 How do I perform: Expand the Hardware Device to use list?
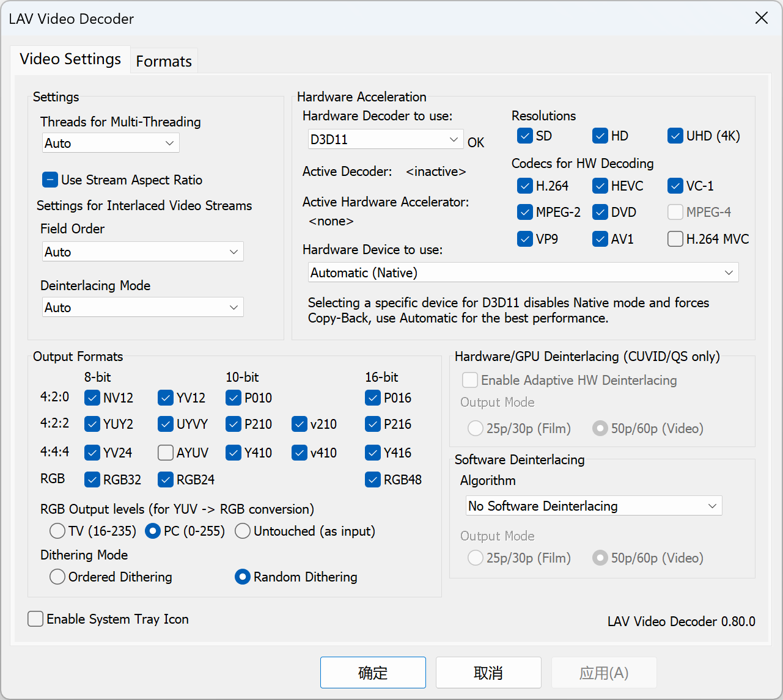(523, 272)
